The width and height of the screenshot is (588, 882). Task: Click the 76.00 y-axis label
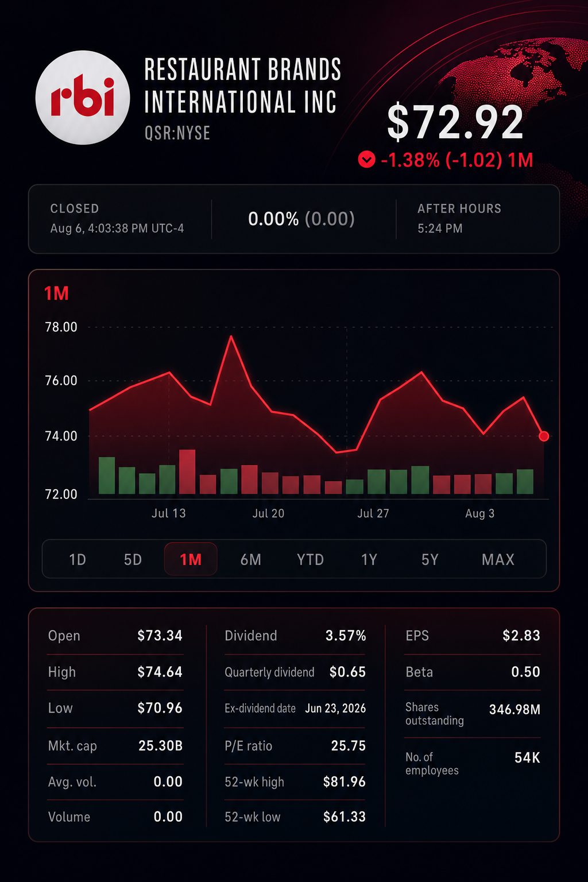[61, 381]
